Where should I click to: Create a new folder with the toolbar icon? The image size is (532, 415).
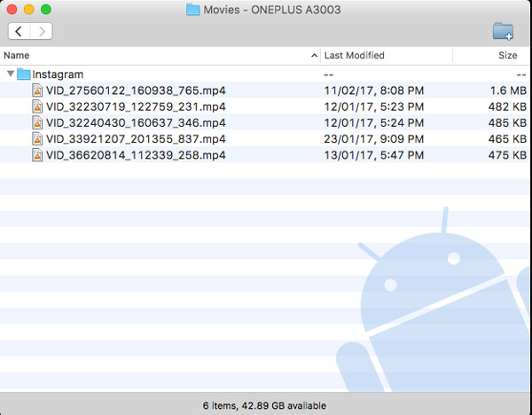click(x=503, y=31)
